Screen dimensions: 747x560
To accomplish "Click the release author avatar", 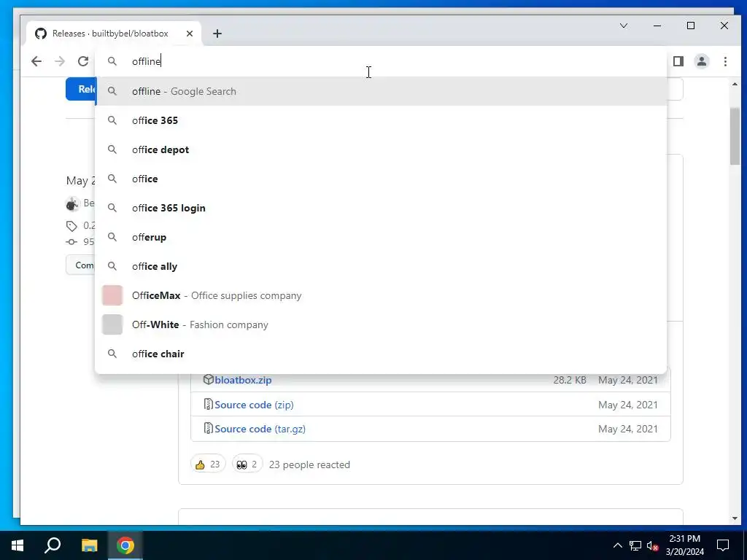I will point(72,204).
